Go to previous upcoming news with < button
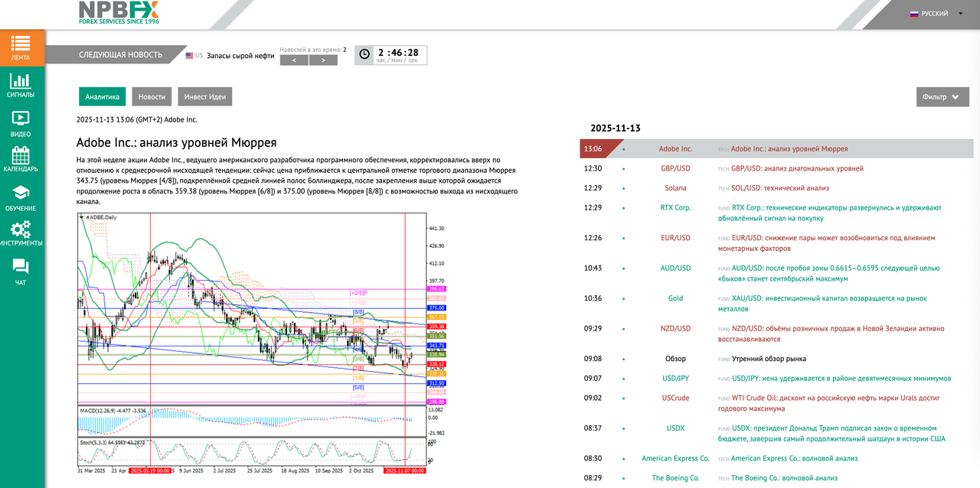980x488 pixels. pos(294,60)
